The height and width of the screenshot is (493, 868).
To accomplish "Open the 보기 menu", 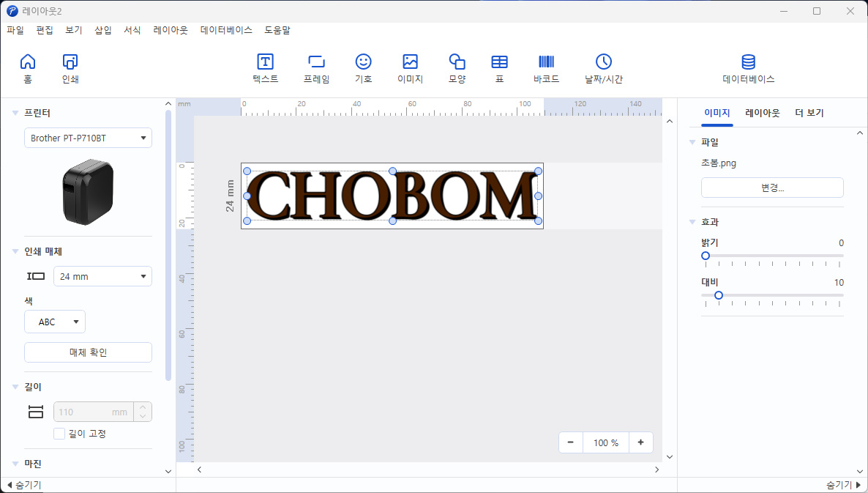I will click(74, 30).
